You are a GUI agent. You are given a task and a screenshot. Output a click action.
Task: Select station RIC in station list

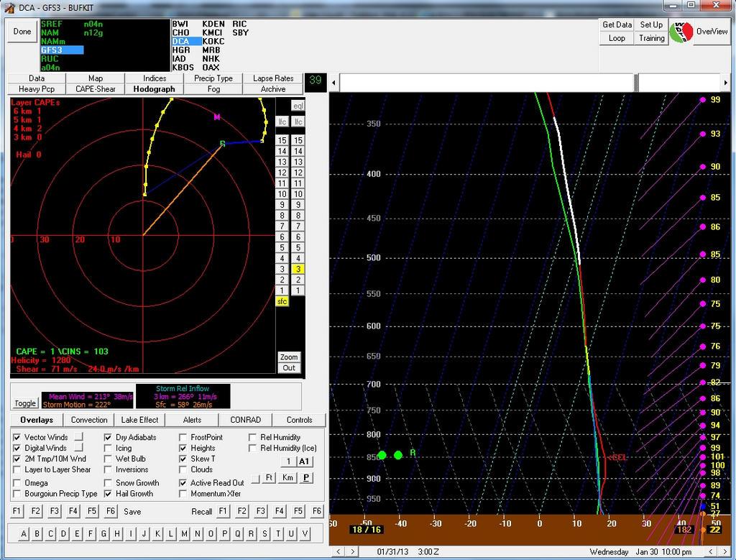tap(239, 24)
